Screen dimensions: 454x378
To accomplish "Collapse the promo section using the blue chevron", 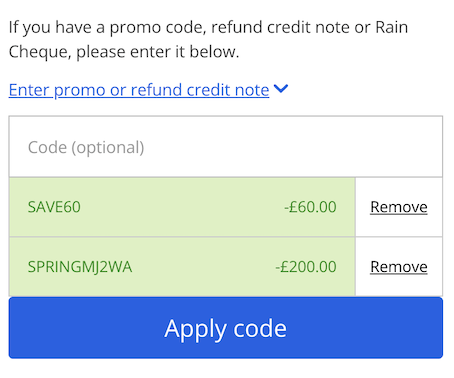I will [x=281, y=89].
